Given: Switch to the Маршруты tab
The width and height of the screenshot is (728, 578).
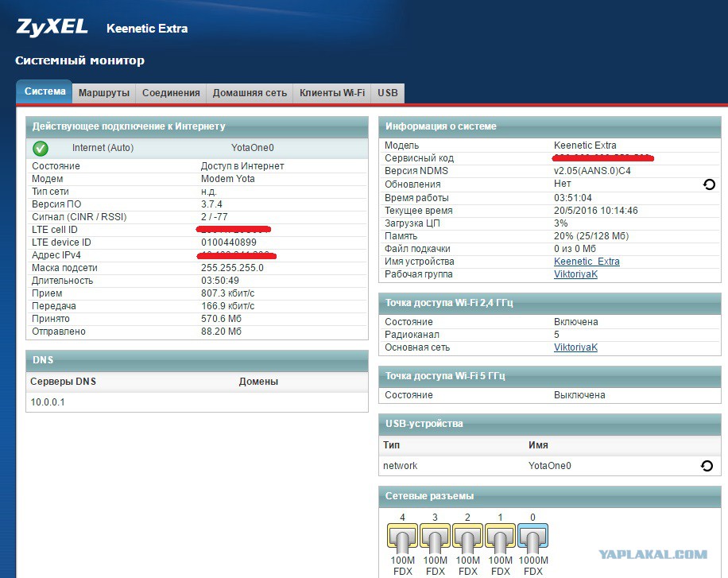Looking at the screenshot, I should click(x=104, y=93).
